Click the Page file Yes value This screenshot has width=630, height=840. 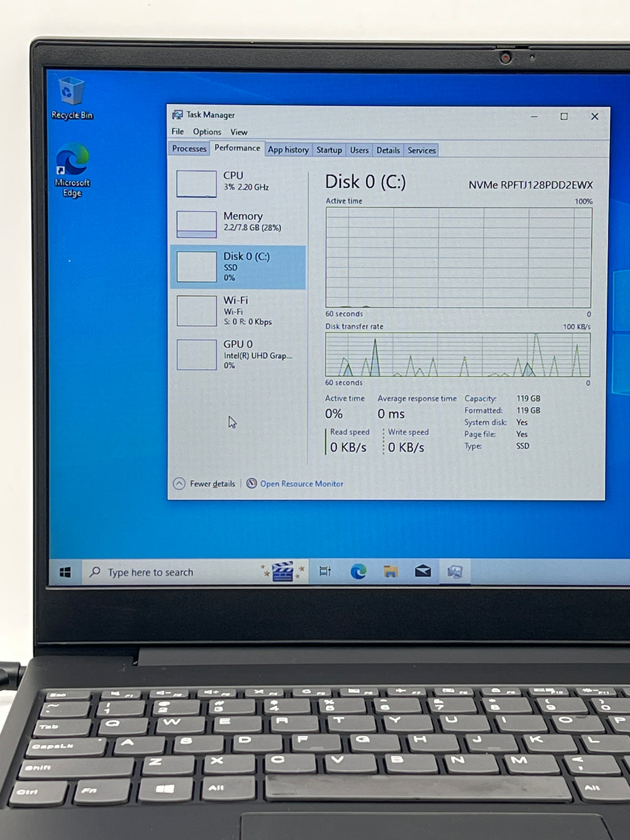[x=522, y=434]
